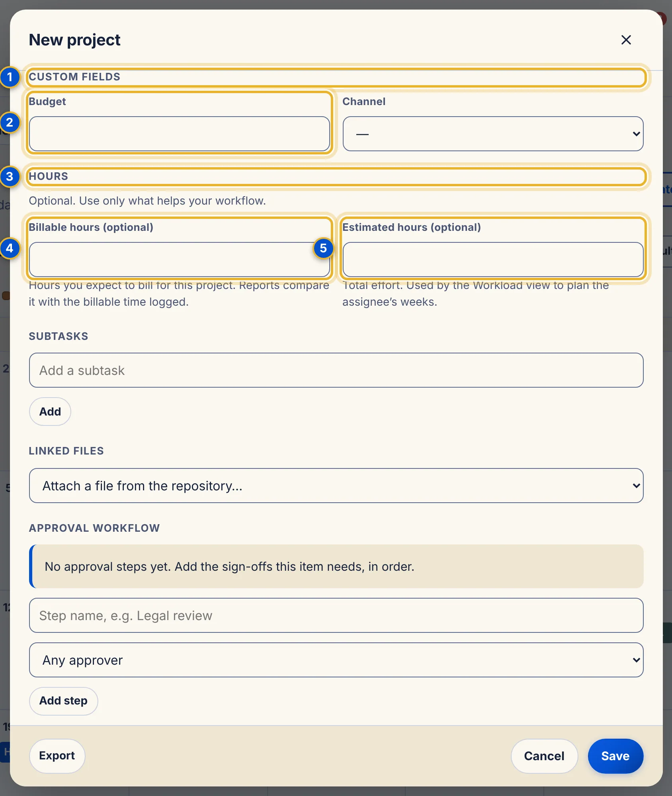The image size is (672, 796).
Task: Click the CUSTOM FIELDS section heading
Action: (74, 77)
